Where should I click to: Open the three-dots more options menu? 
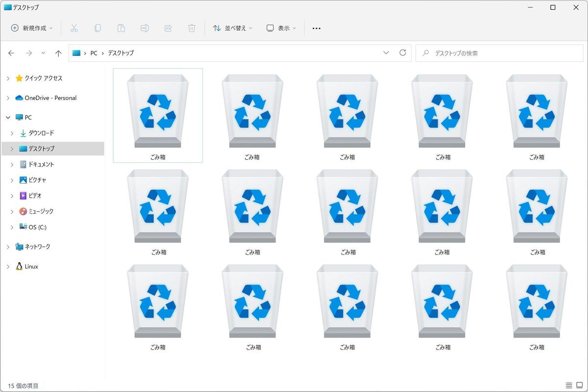(317, 28)
